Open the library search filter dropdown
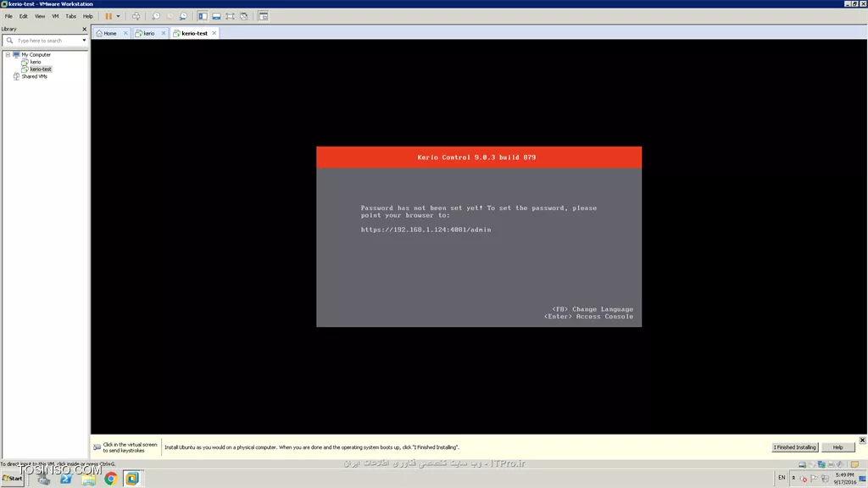Viewport: 868px width, 488px height. (x=84, y=41)
